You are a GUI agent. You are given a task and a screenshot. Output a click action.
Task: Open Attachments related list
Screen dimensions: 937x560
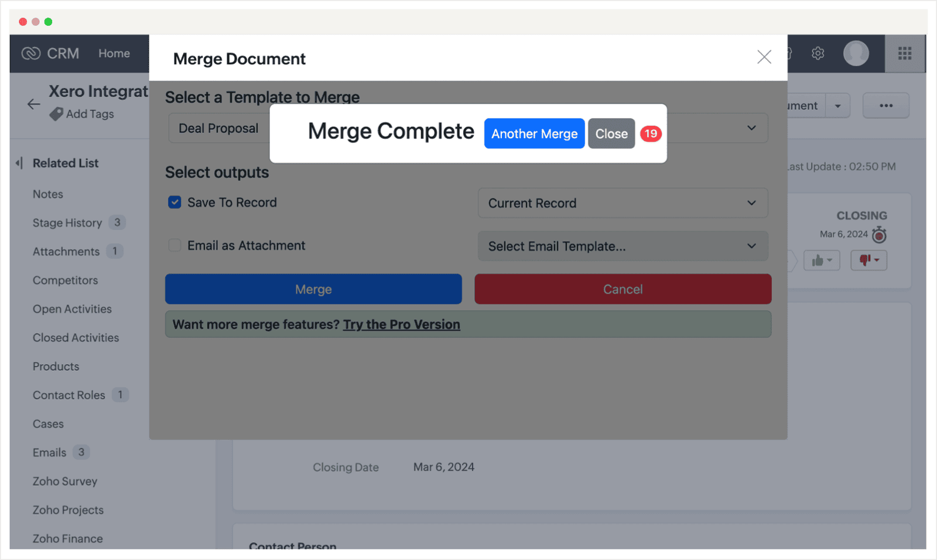pos(66,252)
